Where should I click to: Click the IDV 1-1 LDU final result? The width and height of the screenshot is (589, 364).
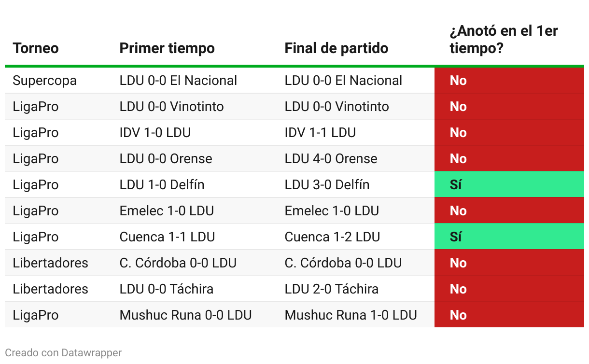pos(320,132)
